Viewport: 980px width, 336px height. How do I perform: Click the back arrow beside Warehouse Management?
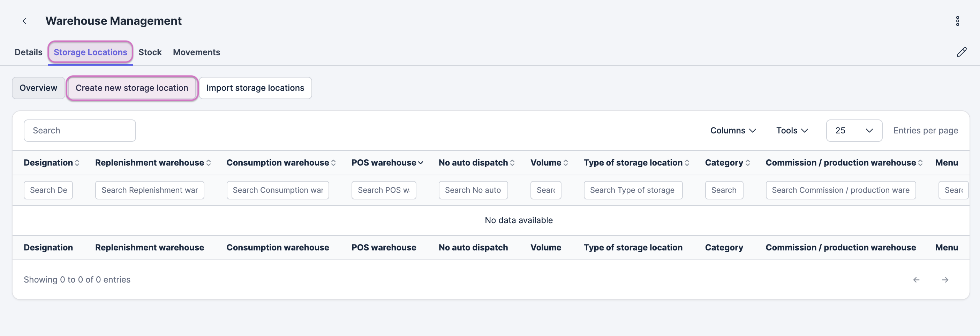point(25,21)
